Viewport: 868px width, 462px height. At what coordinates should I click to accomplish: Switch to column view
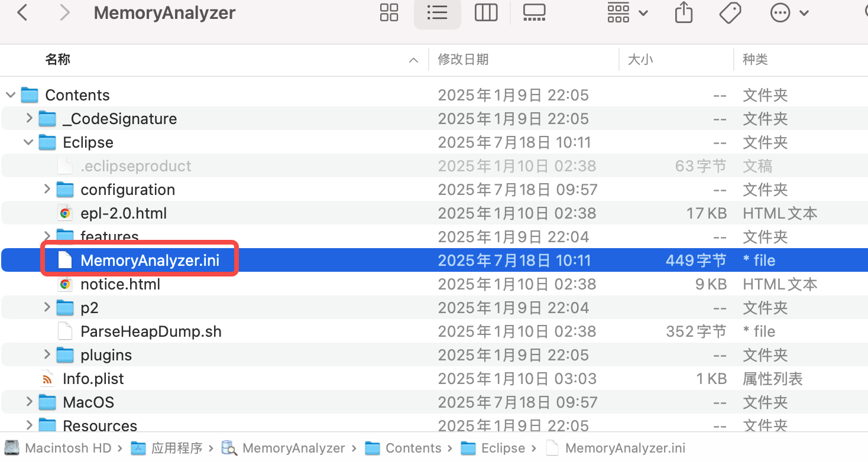tap(486, 12)
